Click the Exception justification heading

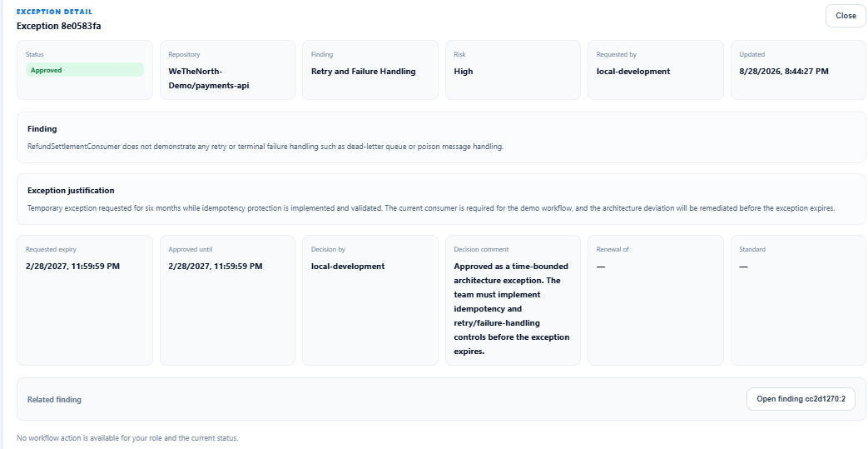[x=71, y=190]
